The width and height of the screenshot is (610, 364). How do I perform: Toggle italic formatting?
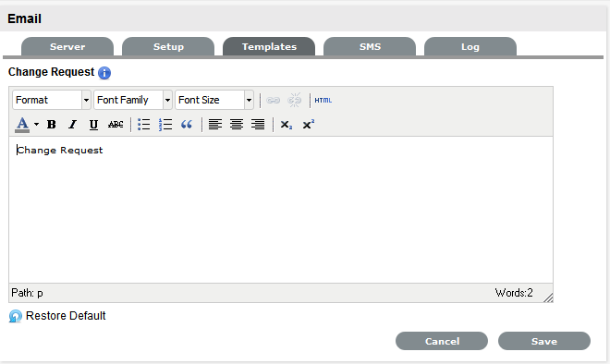point(72,125)
